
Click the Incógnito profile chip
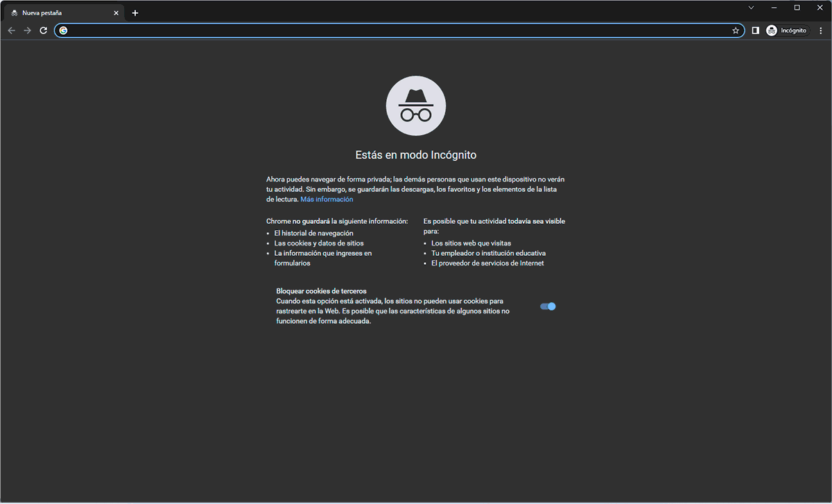point(787,31)
